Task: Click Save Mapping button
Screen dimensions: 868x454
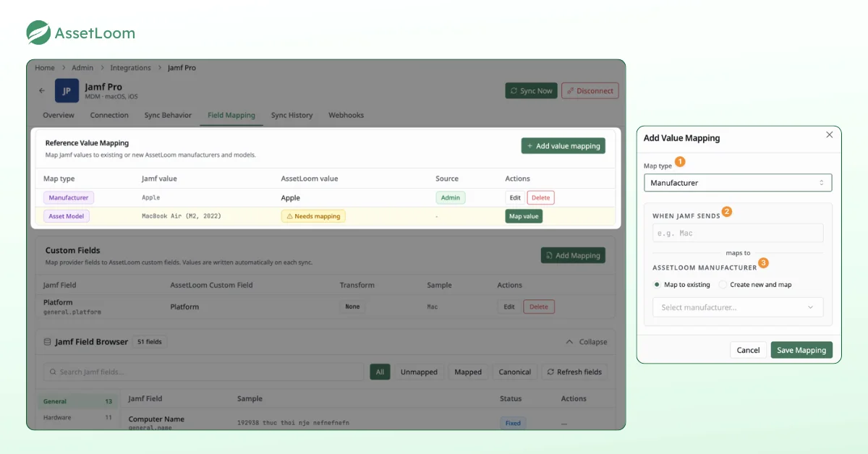Action: [x=801, y=350]
